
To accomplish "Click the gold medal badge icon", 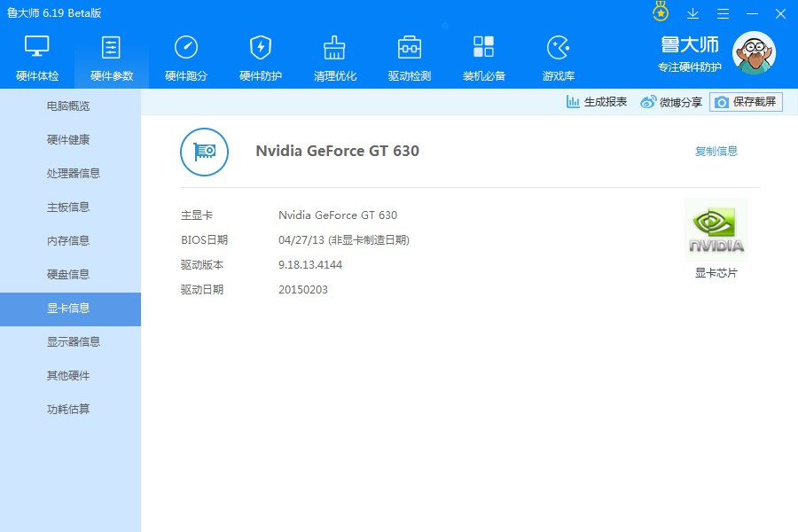I will pyautogui.click(x=661, y=12).
